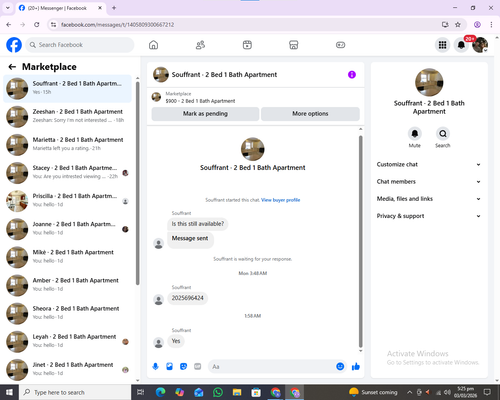500x400 pixels.
Task: Open the Marketplace storefront icon
Action: [294, 45]
